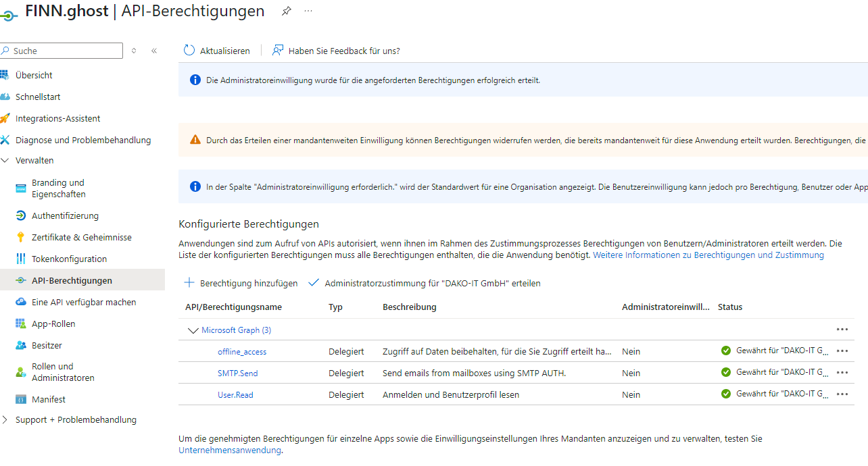Pin the API-Berechtigungen page

(x=287, y=11)
